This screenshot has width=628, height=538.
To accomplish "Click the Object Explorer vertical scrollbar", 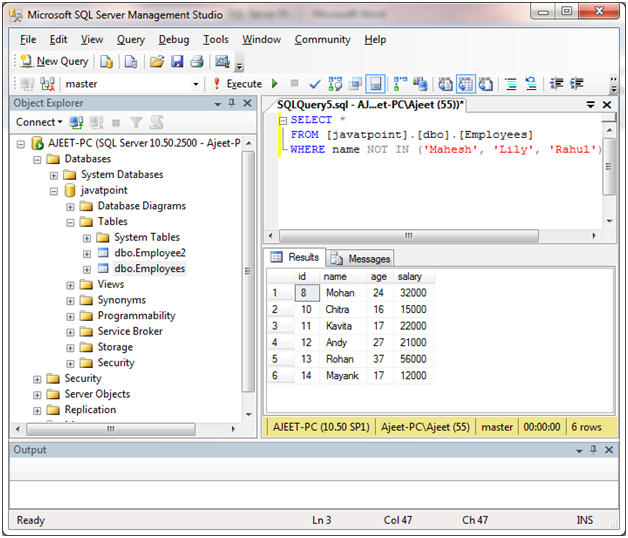I will coord(248,271).
